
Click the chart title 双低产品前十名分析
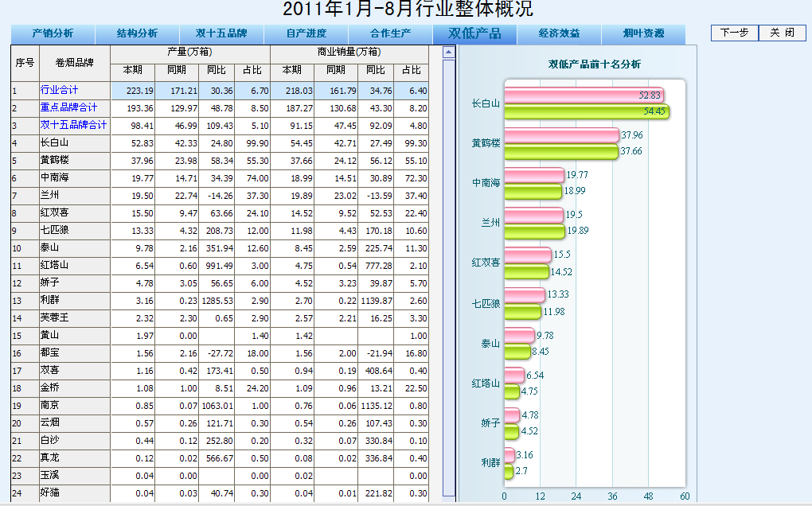point(595,64)
